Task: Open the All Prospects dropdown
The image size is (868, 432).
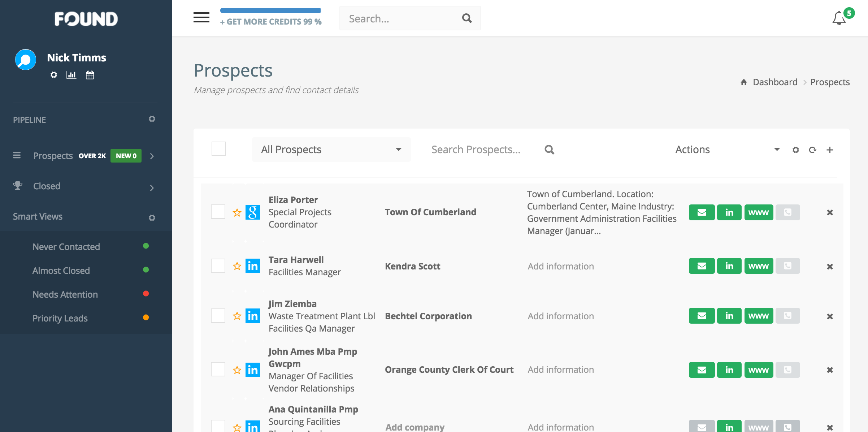Action: coord(331,150)
